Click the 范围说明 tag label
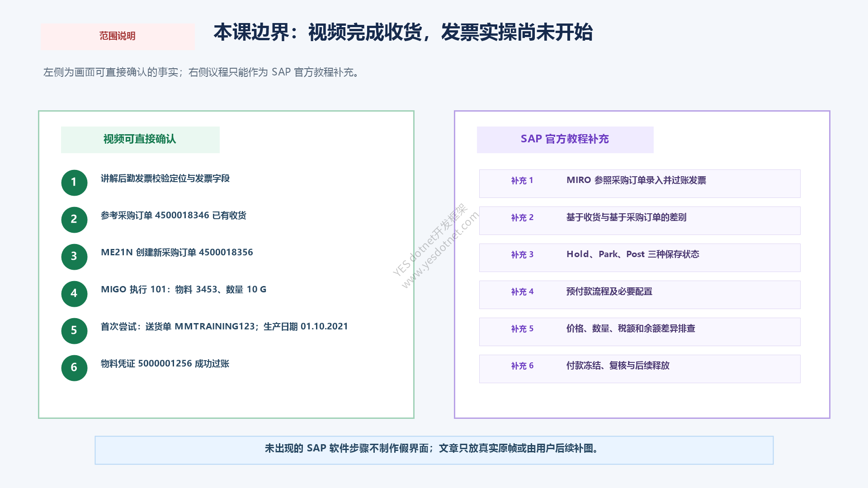The height and width of the screenshot is (488, 868). tap(118, 36)
